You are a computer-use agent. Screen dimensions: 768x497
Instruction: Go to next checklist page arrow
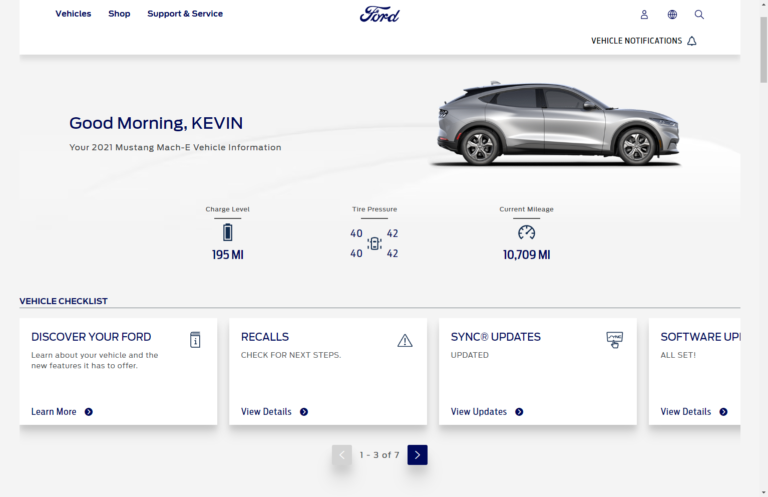(x=417, y=455)
